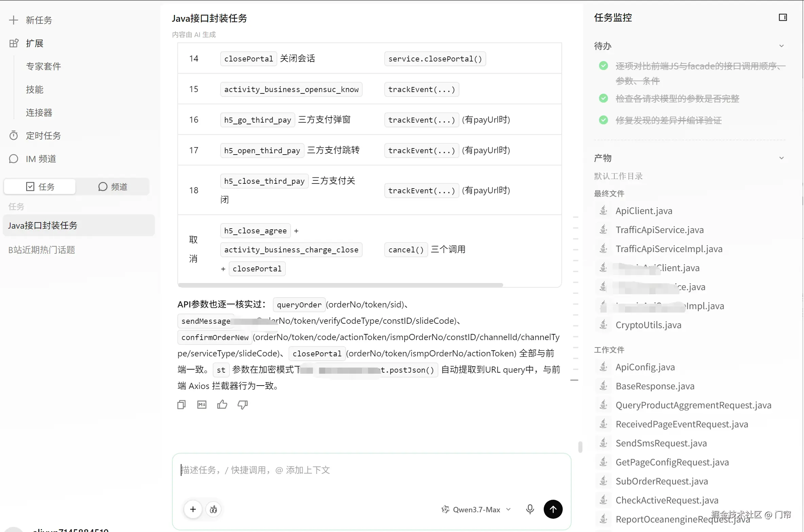Open TrafficApiServiceImpl.java file

point(669,249)
